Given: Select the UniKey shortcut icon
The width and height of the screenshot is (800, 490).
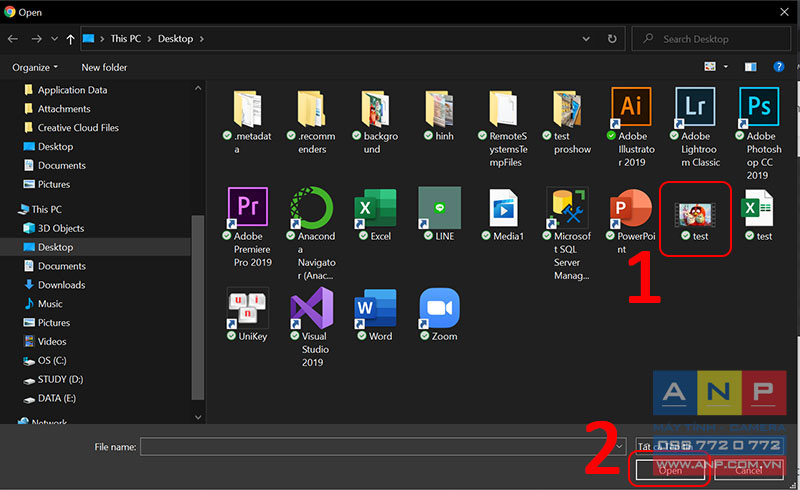Looking at the screenshot, I should coord(247,314).
